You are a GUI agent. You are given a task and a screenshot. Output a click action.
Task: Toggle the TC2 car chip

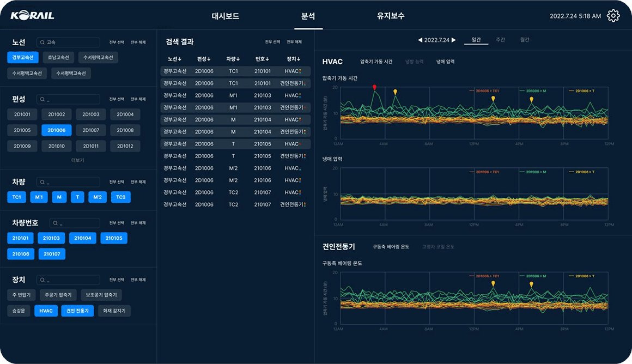pos(120,197)
